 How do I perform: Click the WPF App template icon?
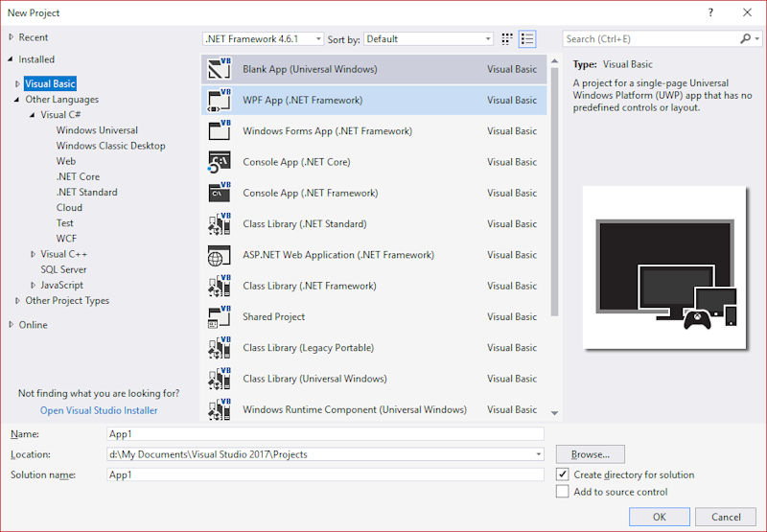[220, 100]
